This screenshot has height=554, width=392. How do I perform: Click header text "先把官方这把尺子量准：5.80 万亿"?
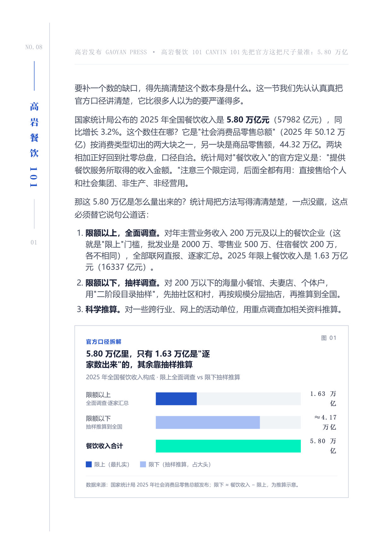pyautogui.click(x=295, y=52)
